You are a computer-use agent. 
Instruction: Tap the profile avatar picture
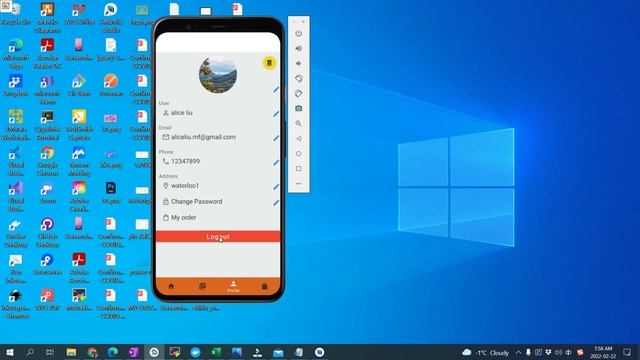coord(218,75)
